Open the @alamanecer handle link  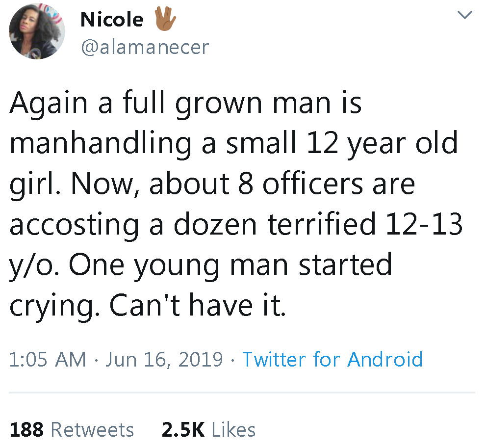pyautogui.click(x=145, y=48)
